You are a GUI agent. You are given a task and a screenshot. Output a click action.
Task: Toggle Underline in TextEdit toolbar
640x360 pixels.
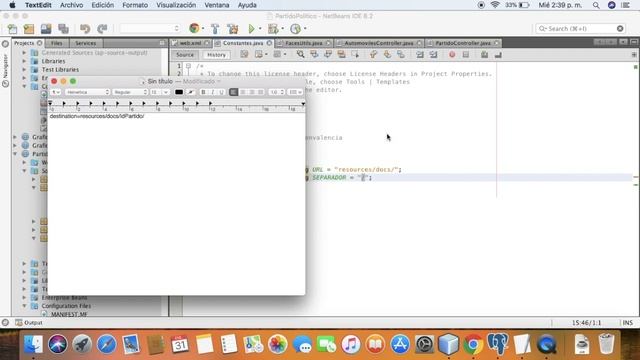pos(221,92)
